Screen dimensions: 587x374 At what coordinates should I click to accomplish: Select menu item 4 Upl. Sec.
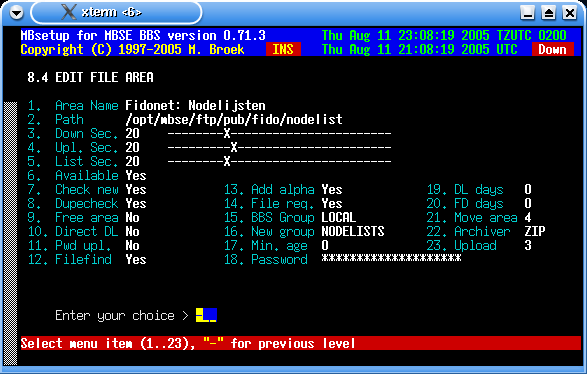(73, 148)
